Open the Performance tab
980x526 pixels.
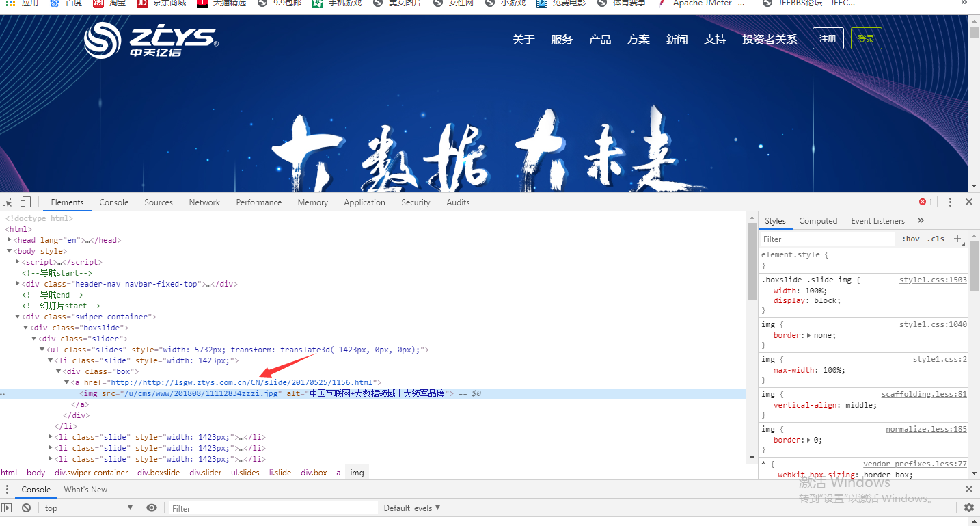click(x=259, y=202)
